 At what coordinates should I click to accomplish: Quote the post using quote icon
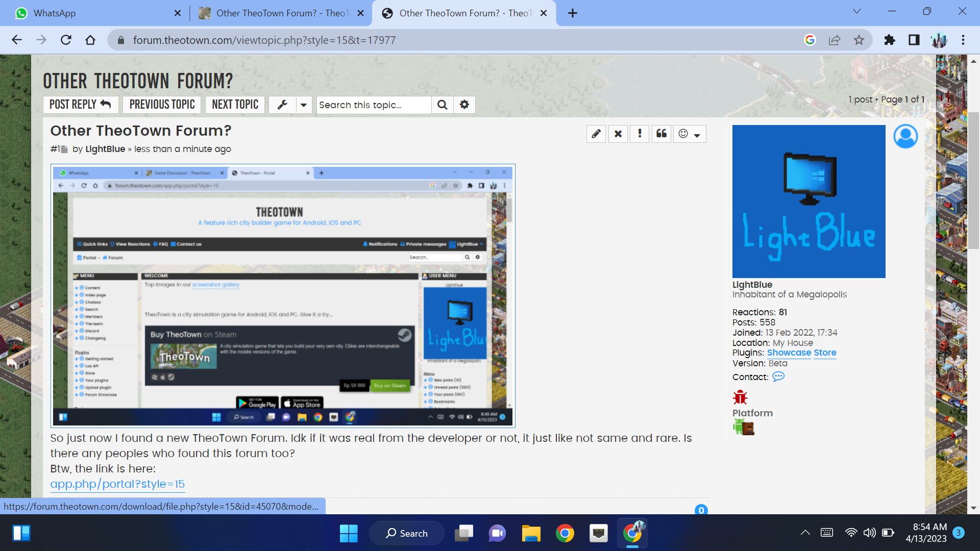(x=661, y=134)
